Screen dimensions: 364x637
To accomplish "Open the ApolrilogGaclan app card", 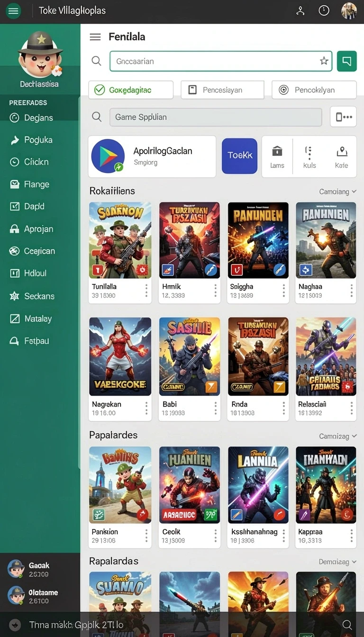I will [152, 156].
